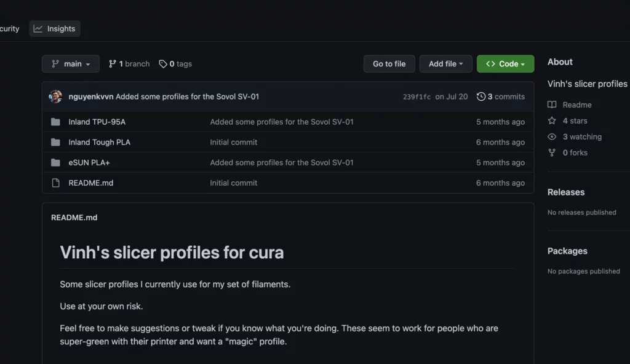Open the Security tab
This screenshot has width=630, height=364.
(10, 28)
